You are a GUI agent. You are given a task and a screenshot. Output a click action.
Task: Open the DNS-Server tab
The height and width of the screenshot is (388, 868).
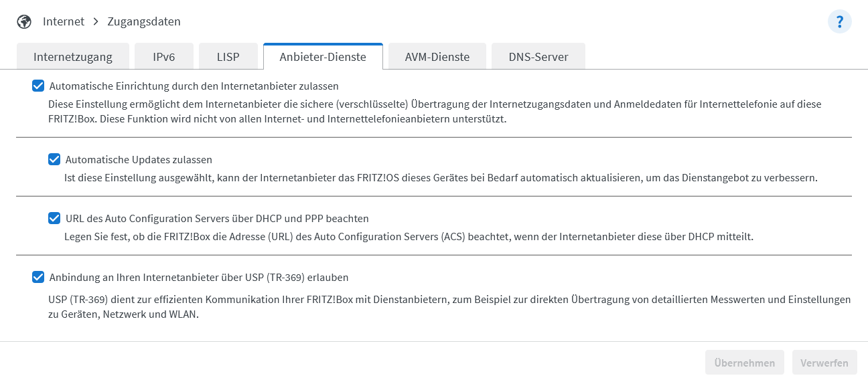[538, 57]
